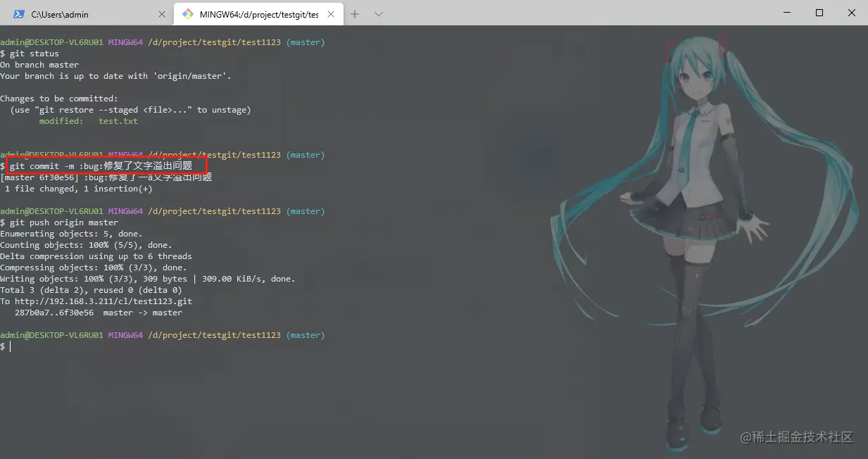Click 'modified: test.txt' line
The width and height of the screenshot is (868, 459).
point(89,121)
